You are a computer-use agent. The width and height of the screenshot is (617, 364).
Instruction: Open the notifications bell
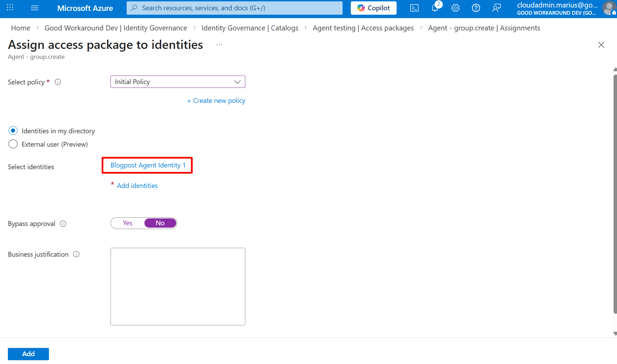(x=435, y=8)
